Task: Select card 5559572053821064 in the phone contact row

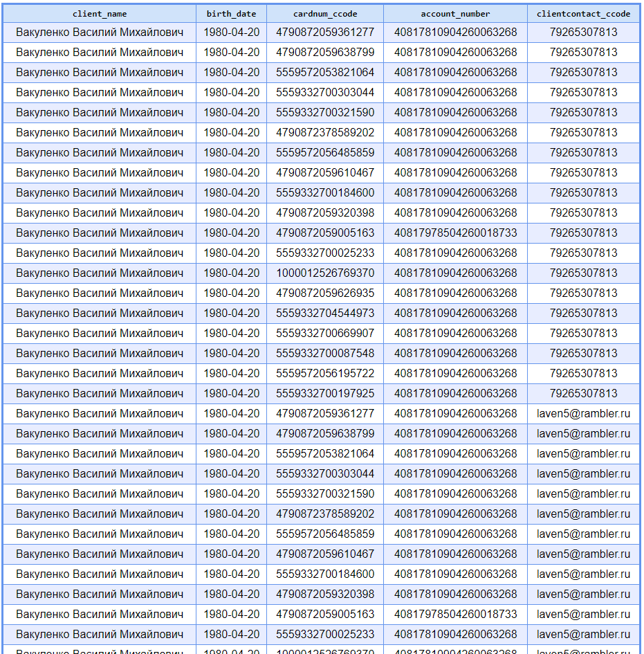Action: click(325, 72)
